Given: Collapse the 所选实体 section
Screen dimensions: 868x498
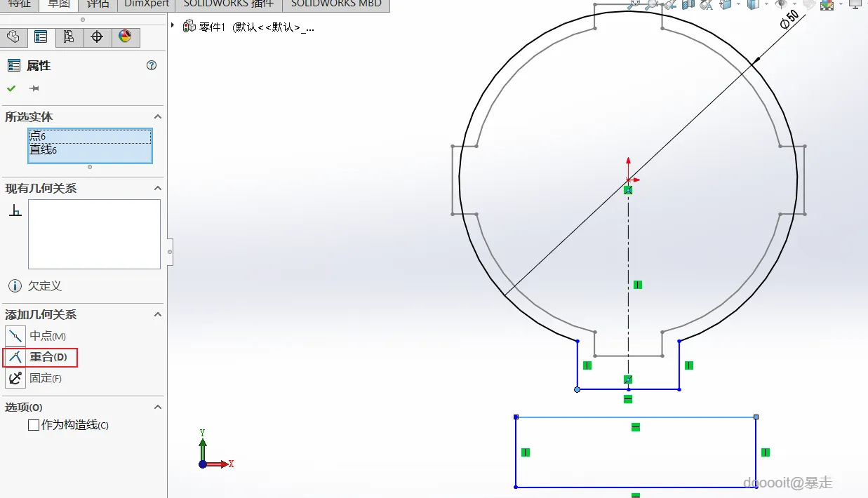Looking at the screenshot, I should pos(158,117).
